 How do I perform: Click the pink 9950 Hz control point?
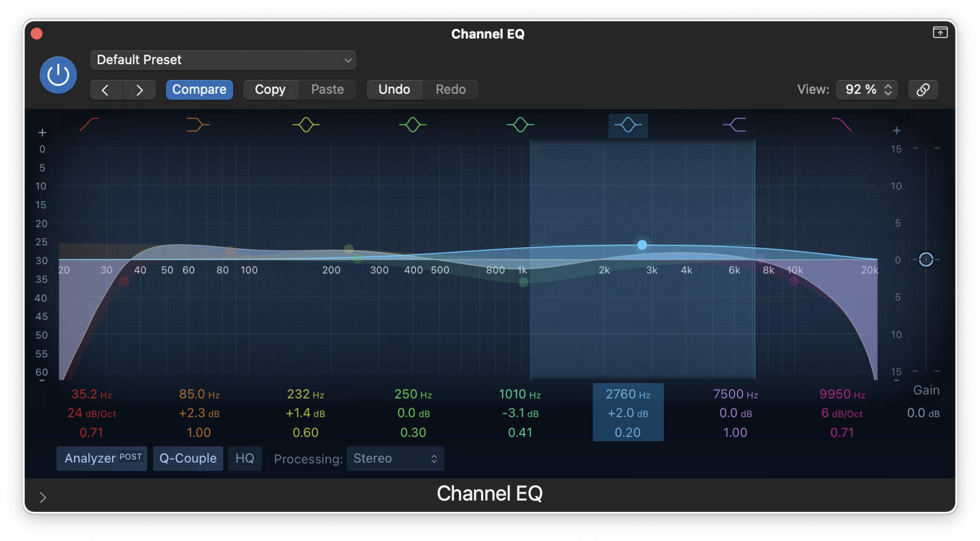pyautogui.click(x=794, y=281)
